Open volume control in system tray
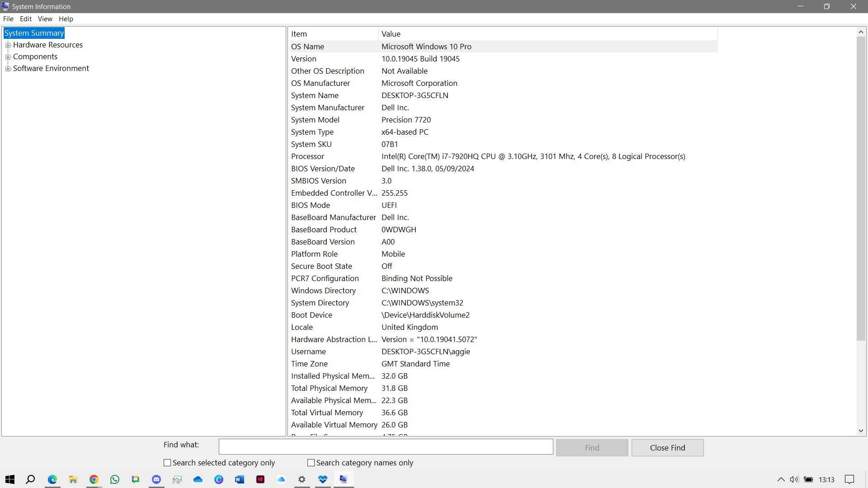Viewport: 868px width, 488px height. [794, 479]
